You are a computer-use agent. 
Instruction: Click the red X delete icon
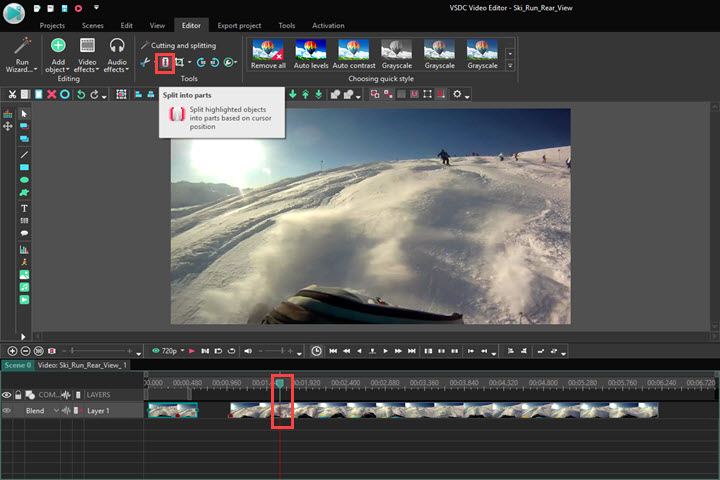point(51,94)
